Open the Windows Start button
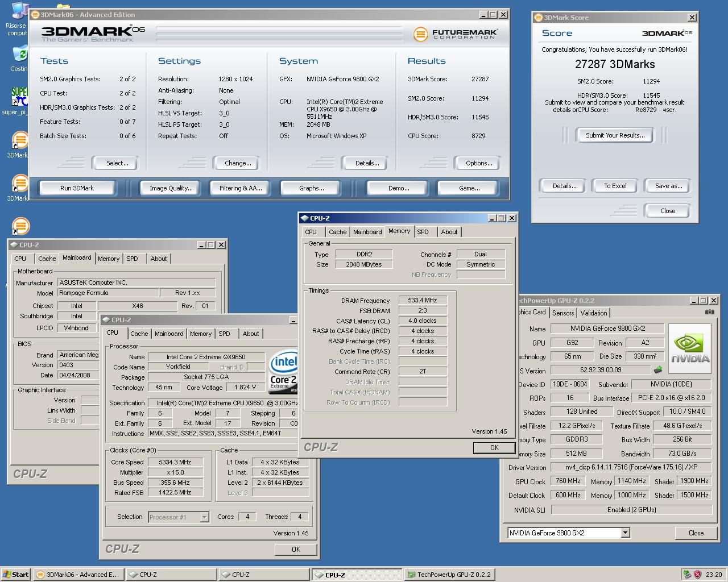This screenshot has height=582, width=728. point(15,575)
